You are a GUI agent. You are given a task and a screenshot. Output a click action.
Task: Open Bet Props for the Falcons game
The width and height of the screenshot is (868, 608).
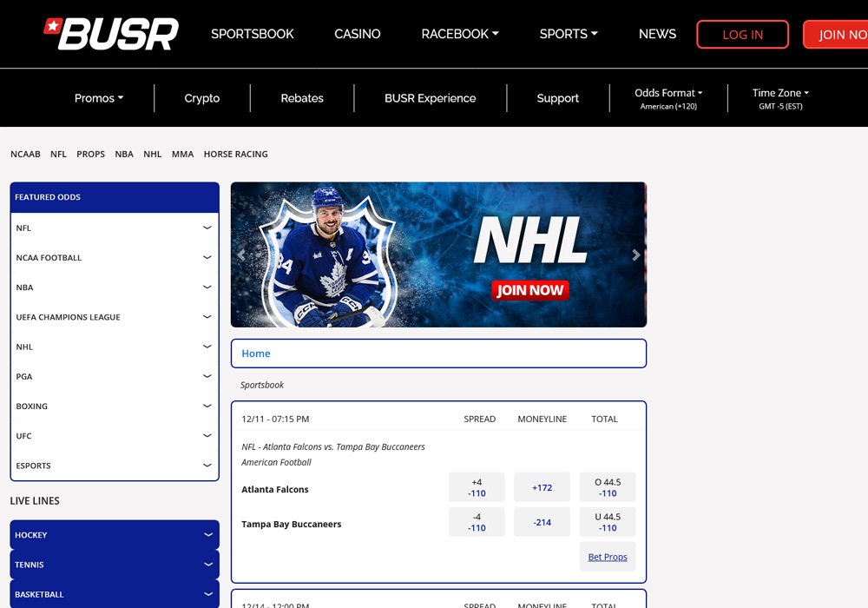(607, 556)
